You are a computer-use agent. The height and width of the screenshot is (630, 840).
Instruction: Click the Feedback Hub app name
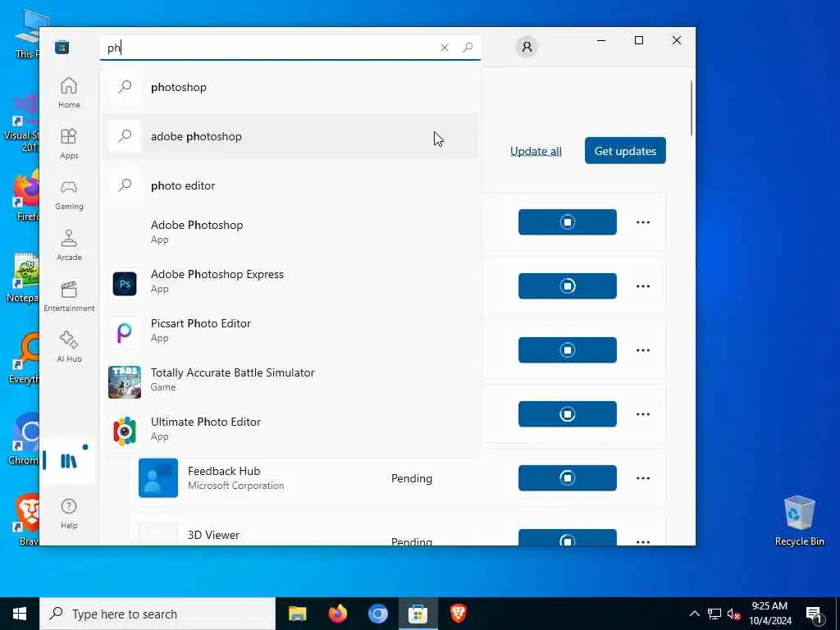[x=224, y=471]
